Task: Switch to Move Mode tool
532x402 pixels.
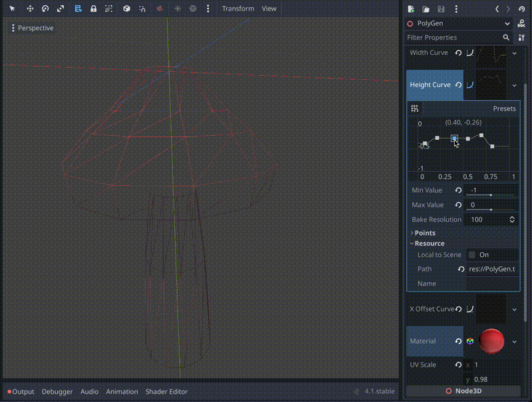Action: 30,9
